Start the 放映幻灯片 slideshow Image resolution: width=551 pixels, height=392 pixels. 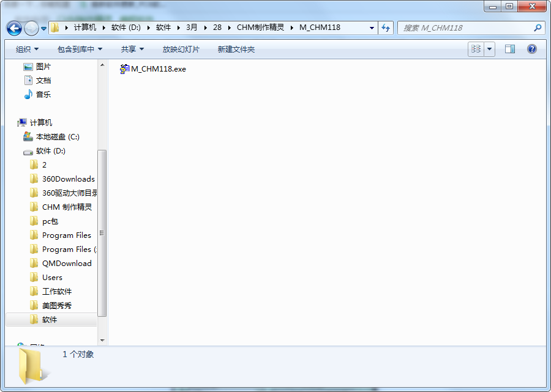click(181, 49)
